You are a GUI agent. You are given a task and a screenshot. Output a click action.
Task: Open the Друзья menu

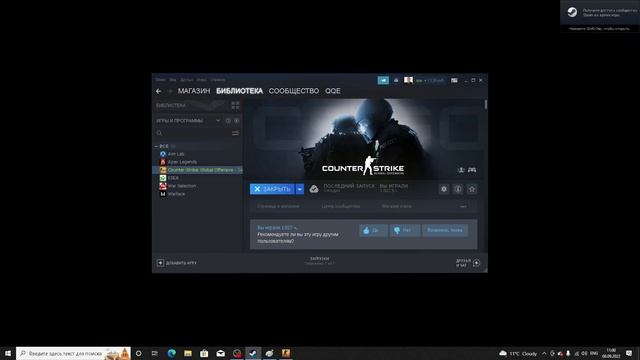pos(187,80)
